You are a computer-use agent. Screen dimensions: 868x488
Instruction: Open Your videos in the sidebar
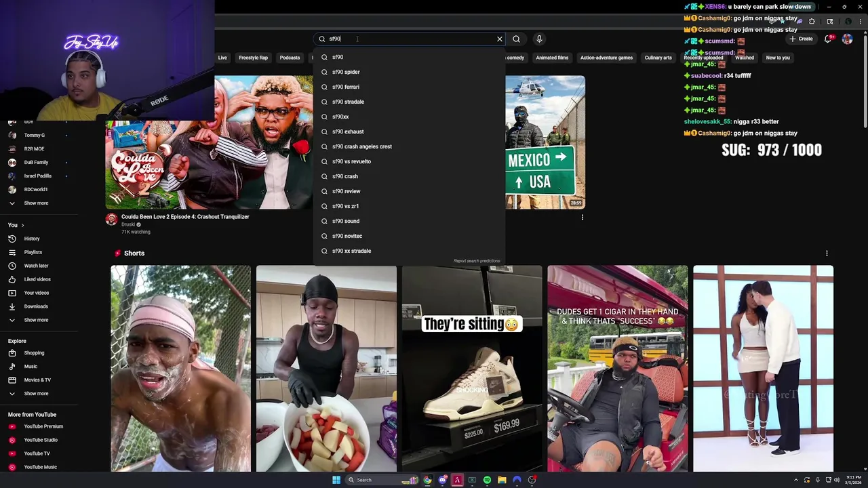(x=39, y=293)
